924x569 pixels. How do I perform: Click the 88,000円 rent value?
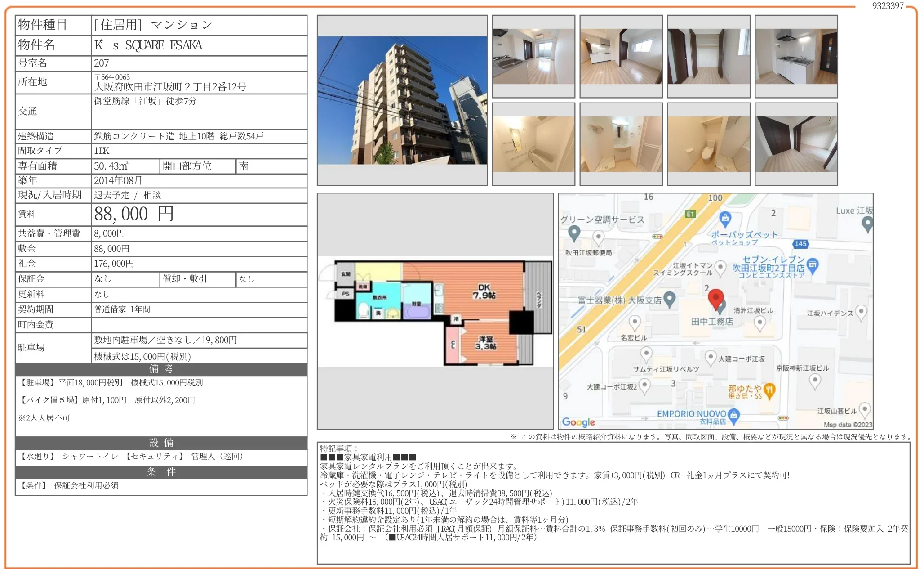pyautogui.click(x=133, y=214)
